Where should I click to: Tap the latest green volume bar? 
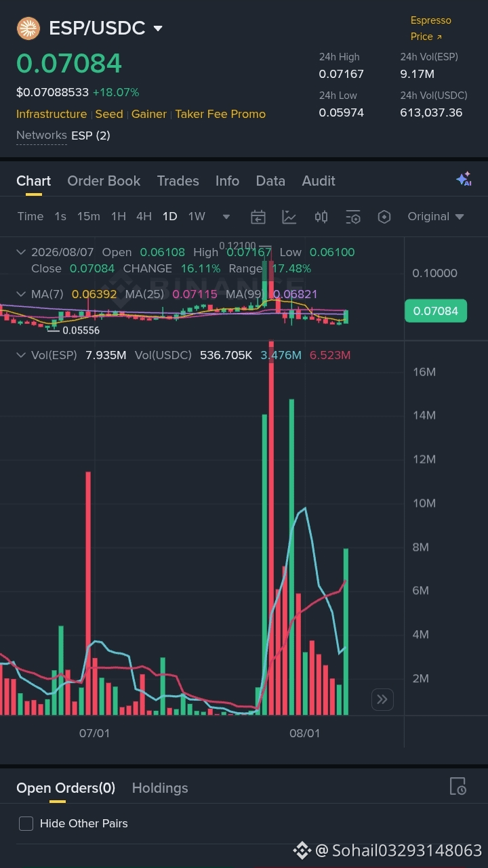tap(346, 632)
